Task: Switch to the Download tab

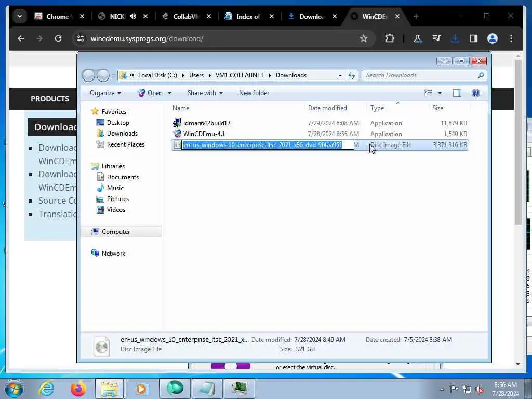Action: pos(312,16)
